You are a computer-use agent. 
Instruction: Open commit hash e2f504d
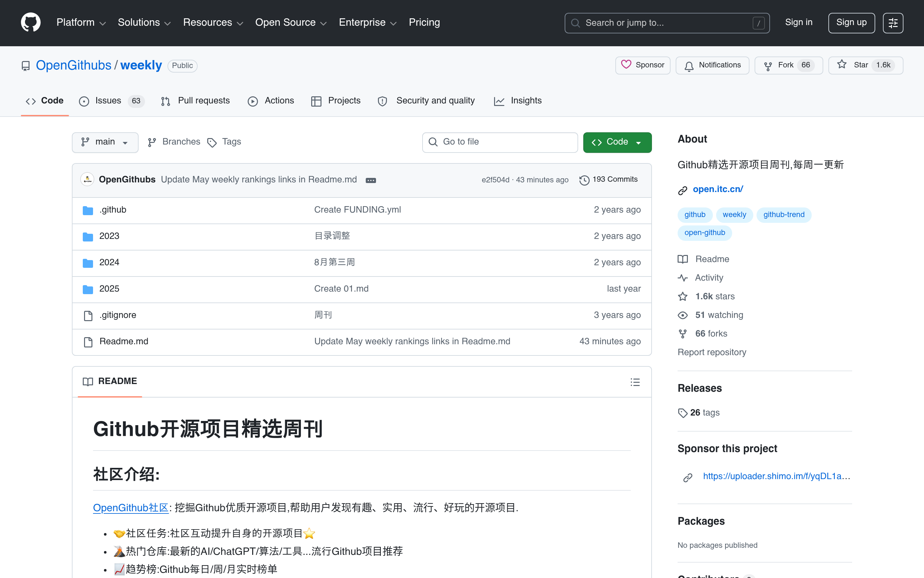point(495,180)
